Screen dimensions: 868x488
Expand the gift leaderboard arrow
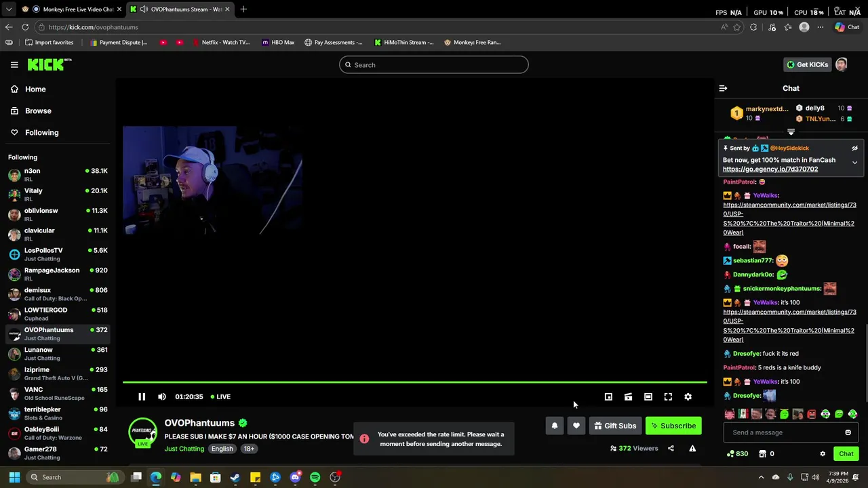pyautogui.click(x=791, y=131)
